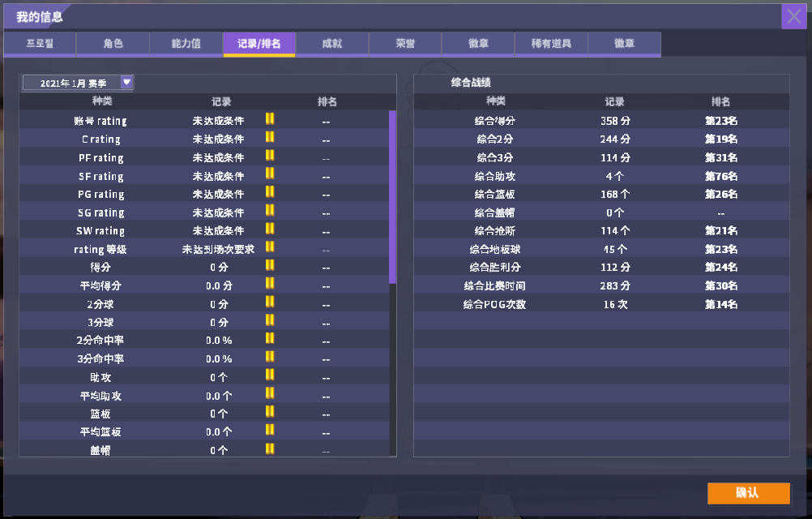
Task: Click the yellow icon in 平均篮板 row
Action: click(x=270, y=430)
